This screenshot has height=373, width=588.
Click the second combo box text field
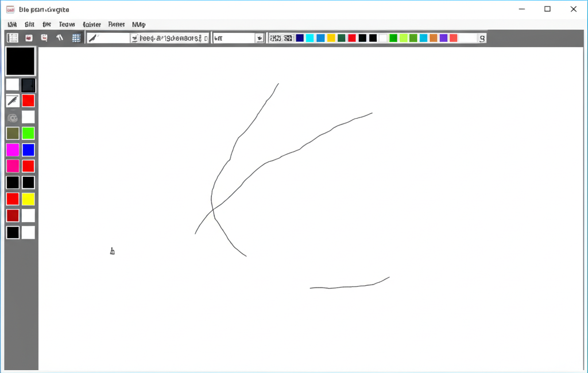(x=234, y=38)
